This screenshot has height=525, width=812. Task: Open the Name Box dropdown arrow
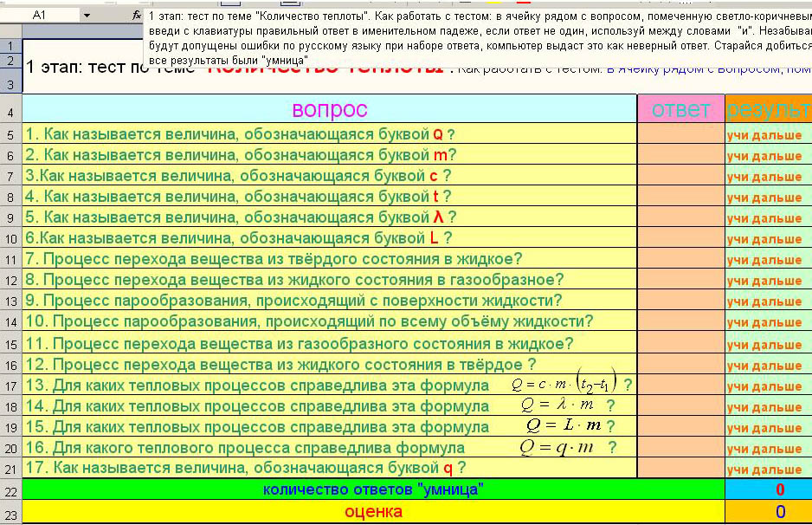87,16
